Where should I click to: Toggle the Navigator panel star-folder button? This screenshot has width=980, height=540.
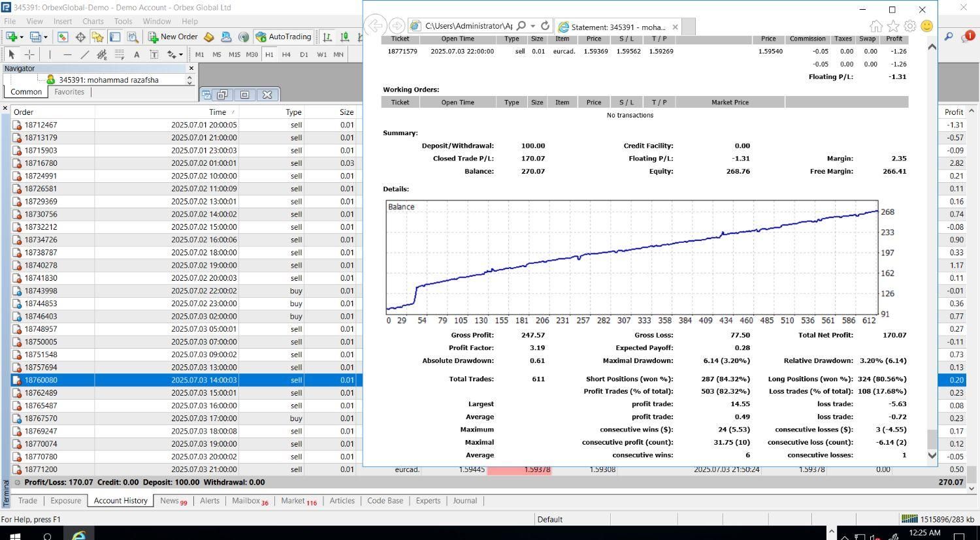[97, 37]
